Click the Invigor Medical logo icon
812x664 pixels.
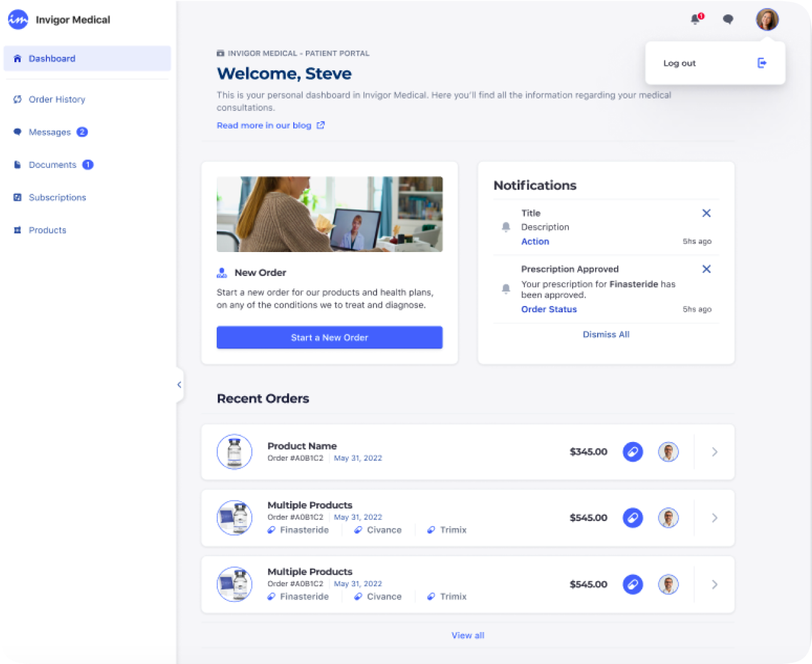click(x=18, y=19)
